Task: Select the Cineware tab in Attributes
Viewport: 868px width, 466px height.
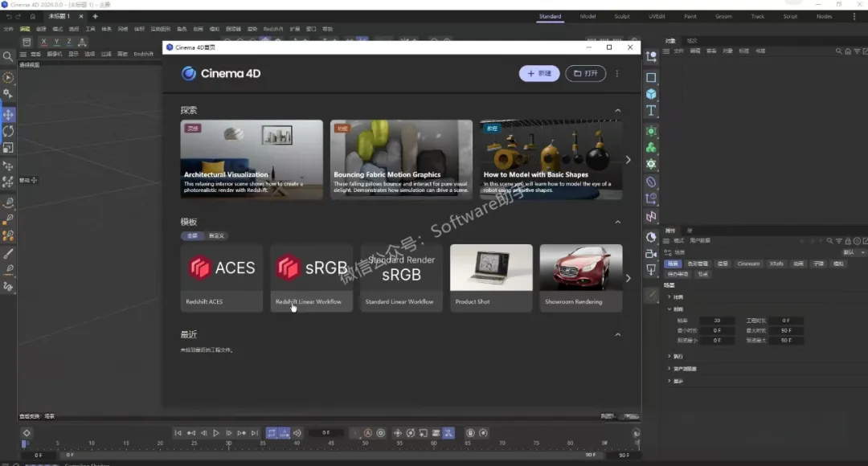Action: [748, 264]
